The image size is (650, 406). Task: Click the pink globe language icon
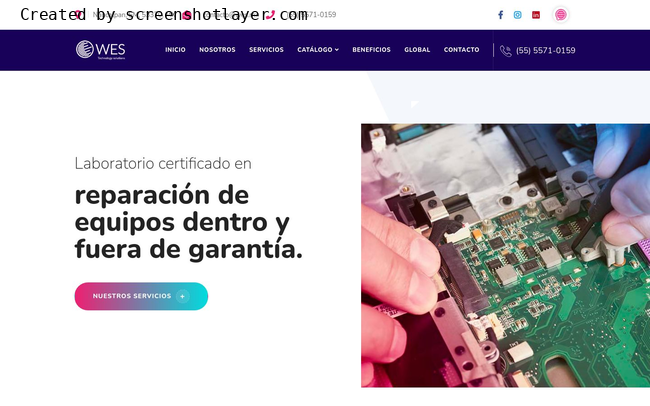point(560,15)
